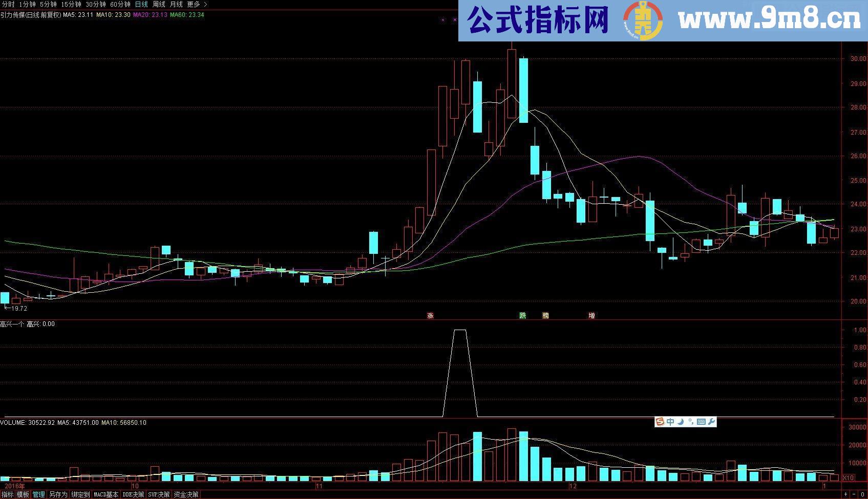This screenshot has height=499, width=868.
Task: Switch to the 60分钟 timeframe
Action: coord(121,4)
